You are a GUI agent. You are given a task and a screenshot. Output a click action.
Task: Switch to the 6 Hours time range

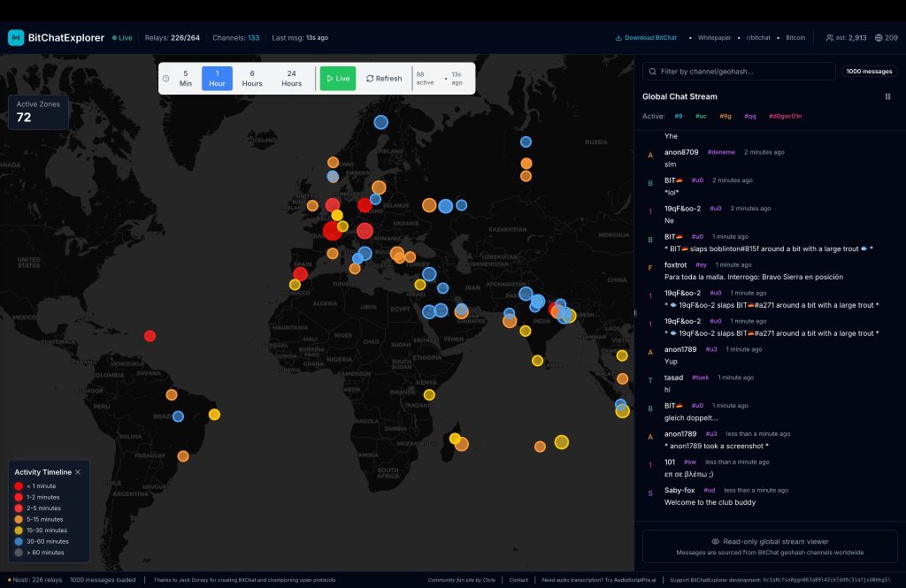tap(252, 79)
